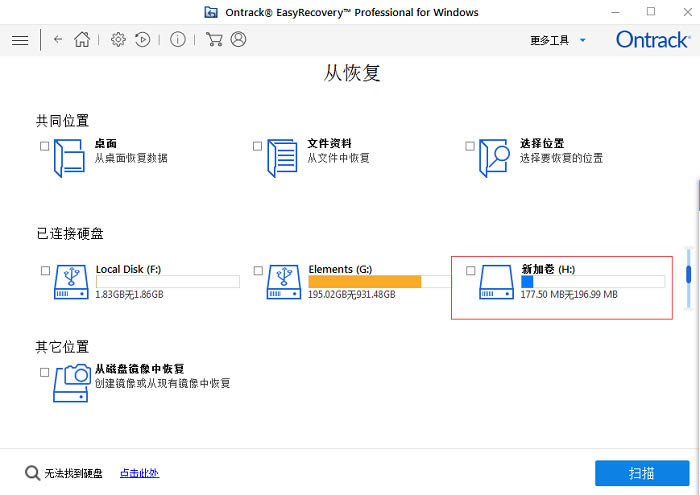700x495 pixels.
Task: Select the 选择位置 label
Action: coord(542,143)
